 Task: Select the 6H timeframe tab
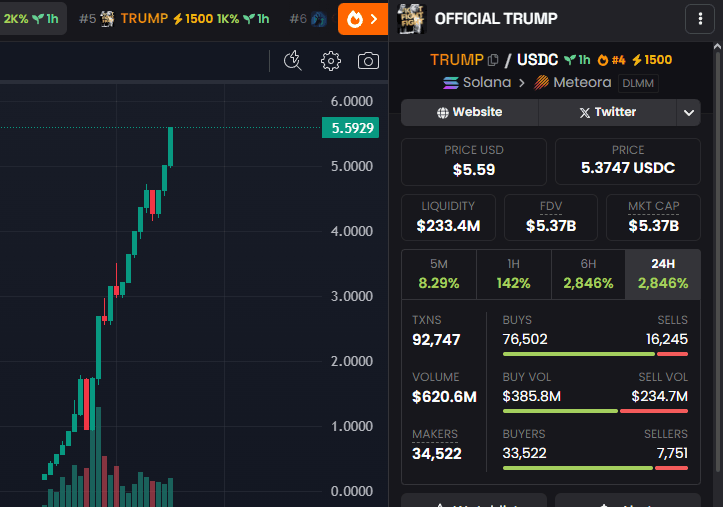point(588,274)
